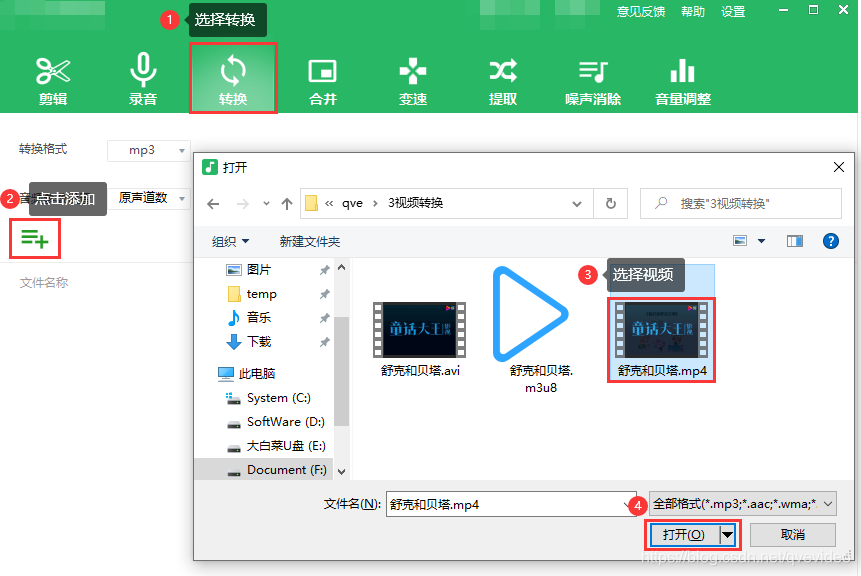Open recent locations dropdown arrow

pyautogui.click(x=266, y=204)
